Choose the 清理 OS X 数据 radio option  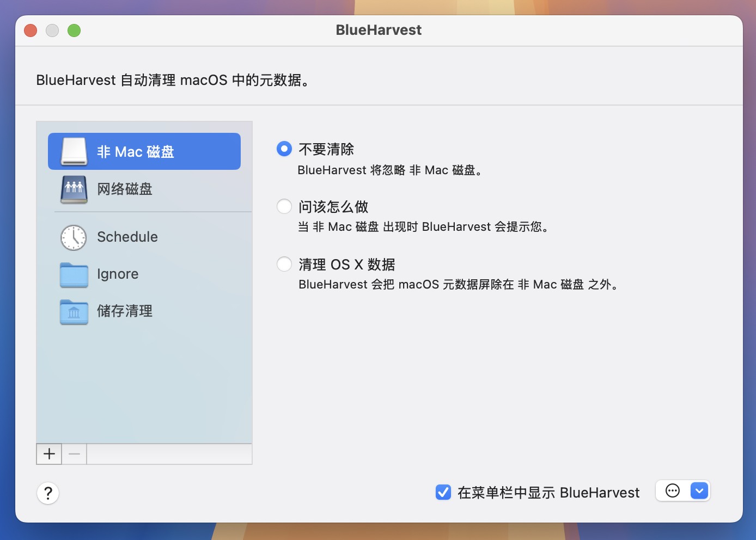point(284,264)
